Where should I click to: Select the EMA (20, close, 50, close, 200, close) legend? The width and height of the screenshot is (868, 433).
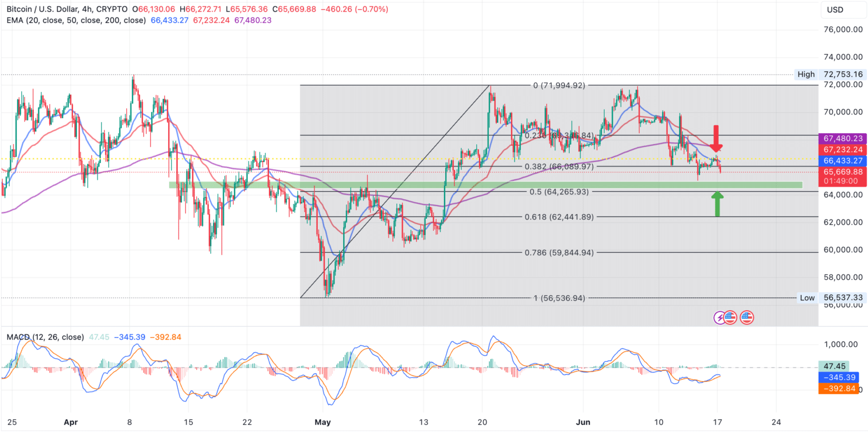pos(76,20)
